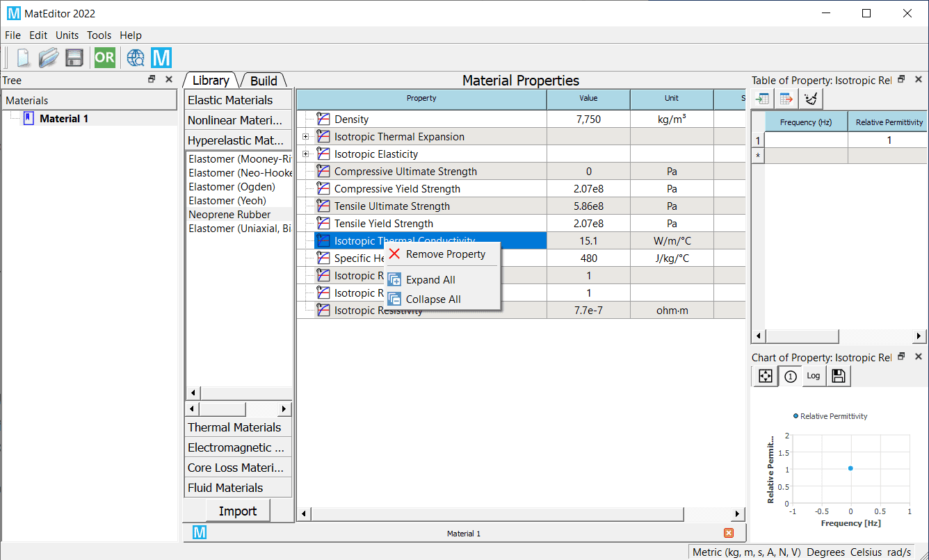929x560 pixels.
Task: Open the Edit menu
Action: point(38,35)
